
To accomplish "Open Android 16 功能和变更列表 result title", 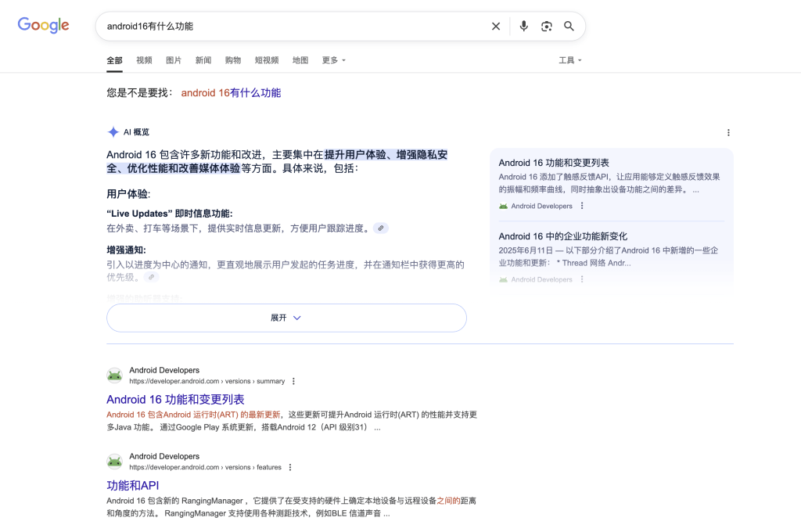I will click(175, 400).
